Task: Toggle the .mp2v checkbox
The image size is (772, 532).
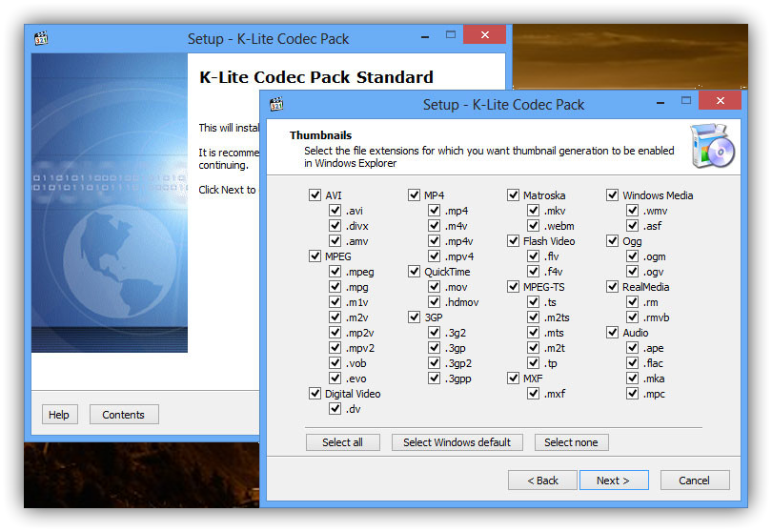Action: [335, 333]
